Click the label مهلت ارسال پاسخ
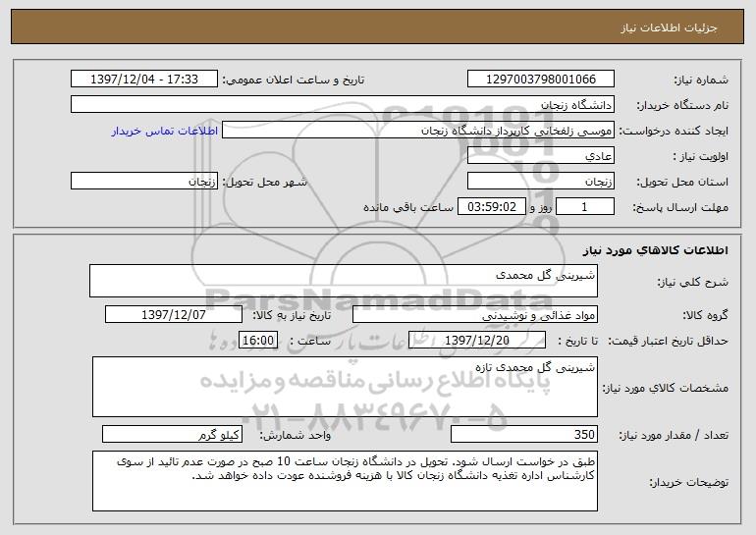The width and height of the screenshot is (756, 535). tap(680, 208)
